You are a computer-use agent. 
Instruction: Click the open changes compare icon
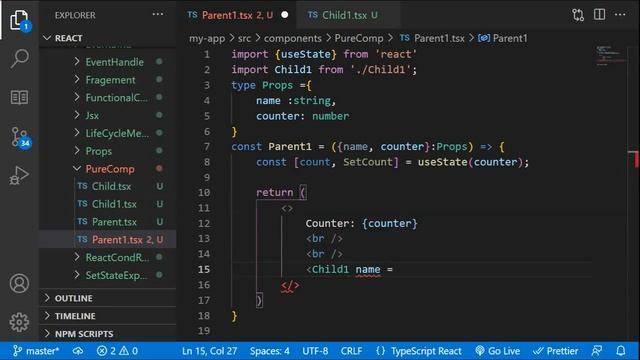[578, 15]
